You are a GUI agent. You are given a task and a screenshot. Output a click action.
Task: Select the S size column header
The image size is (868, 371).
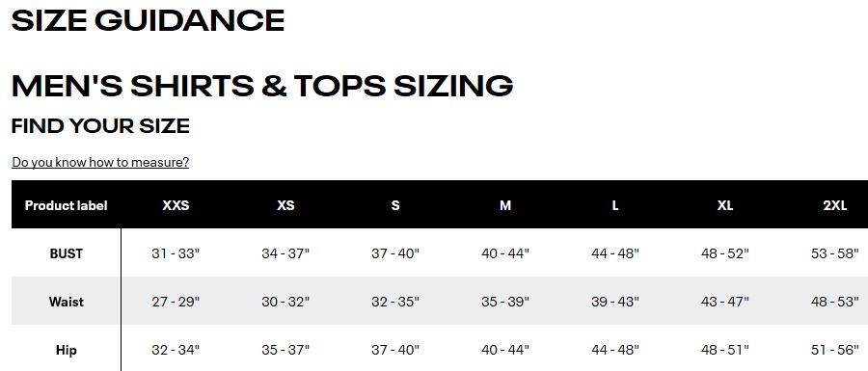[395, 205]
